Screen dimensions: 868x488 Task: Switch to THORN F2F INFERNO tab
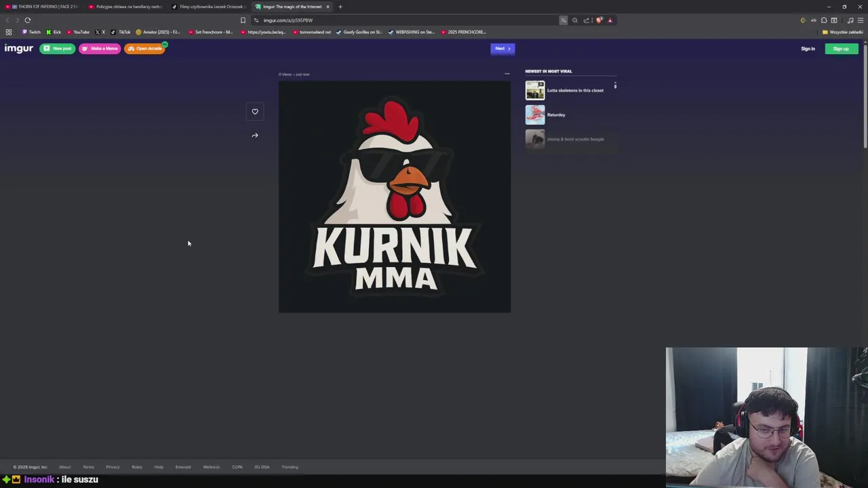[x=42, y=7]
